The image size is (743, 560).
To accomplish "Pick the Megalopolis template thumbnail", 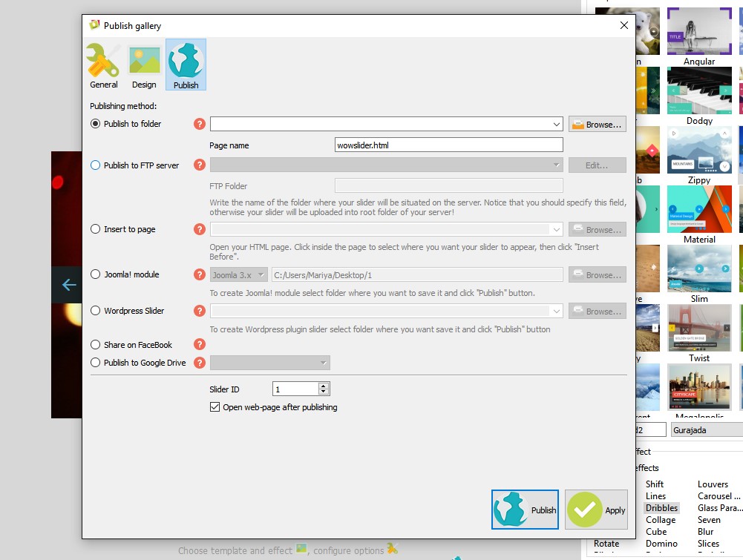I will pyautogui.click(x=699, y=387).
